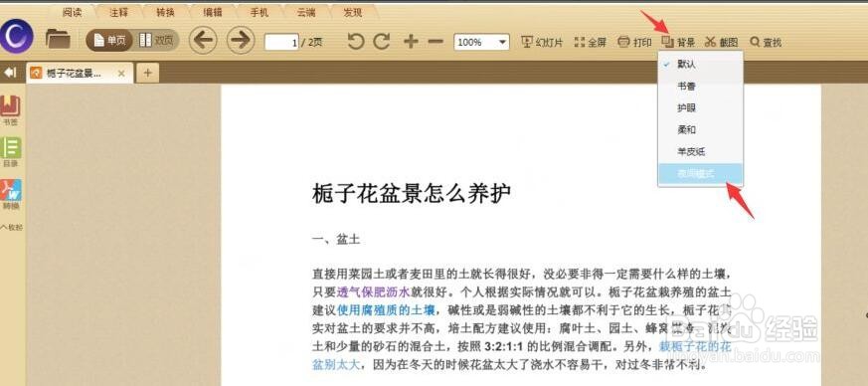The height and width of the screenshot is (386, 868).
Task: Select the 柔和 soft background
Action: point(700,129)
